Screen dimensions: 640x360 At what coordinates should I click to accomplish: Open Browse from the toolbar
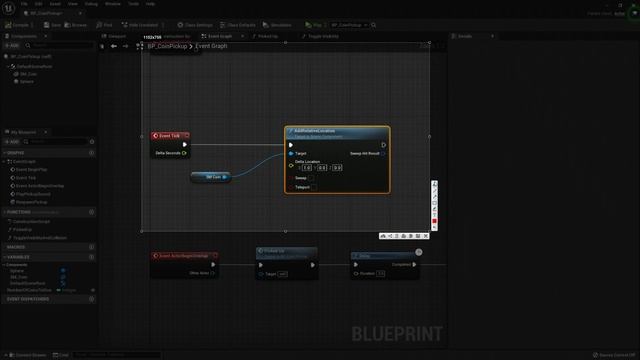76,25
